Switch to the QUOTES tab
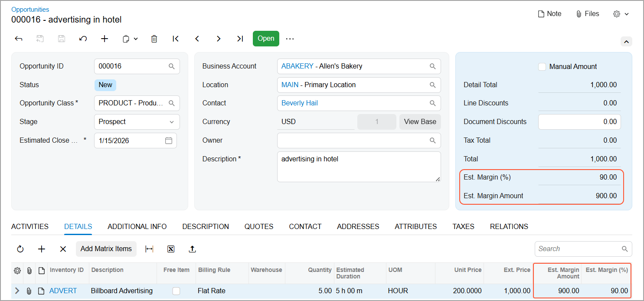This screenshot has width=644, height=301. [x=258, y=226]
